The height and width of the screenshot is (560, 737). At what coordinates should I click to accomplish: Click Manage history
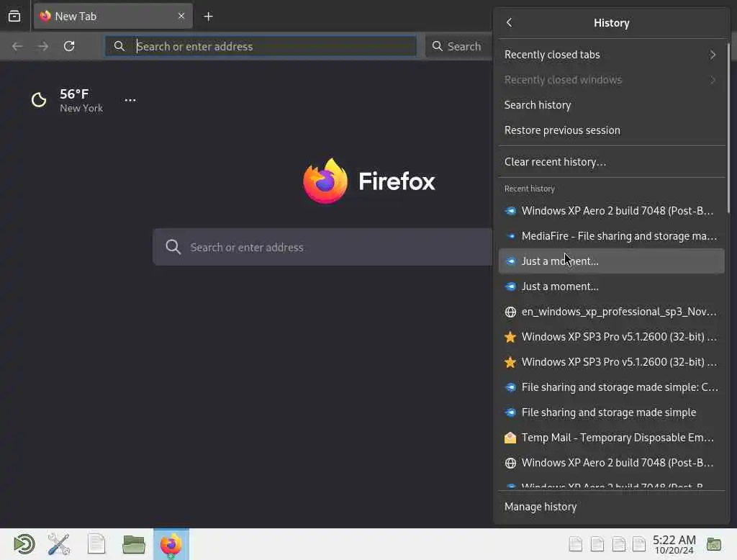click(611, 507)
